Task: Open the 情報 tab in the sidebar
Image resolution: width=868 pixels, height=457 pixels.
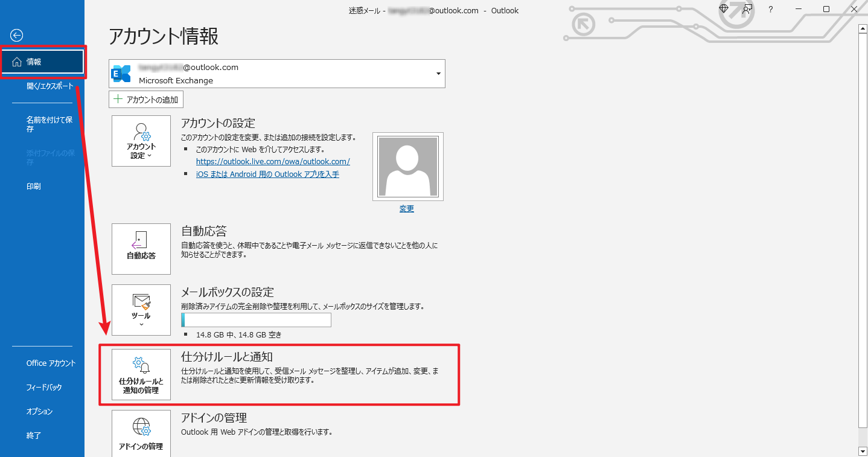Action: [x=42, y=62]
